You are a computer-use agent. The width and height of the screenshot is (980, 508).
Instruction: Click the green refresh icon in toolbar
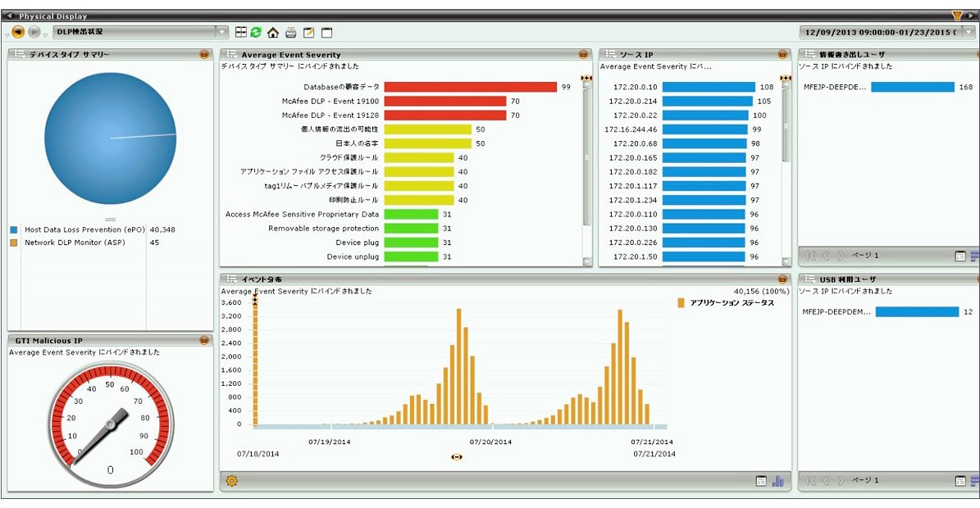point(256,32)
